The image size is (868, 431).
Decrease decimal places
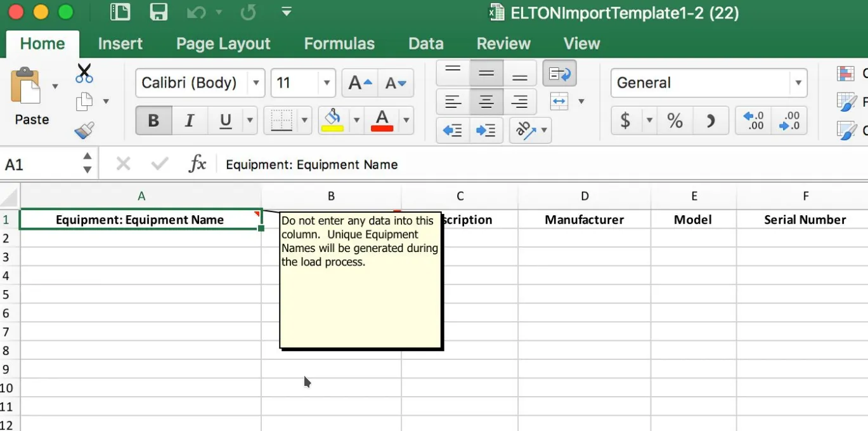(789, 121)
